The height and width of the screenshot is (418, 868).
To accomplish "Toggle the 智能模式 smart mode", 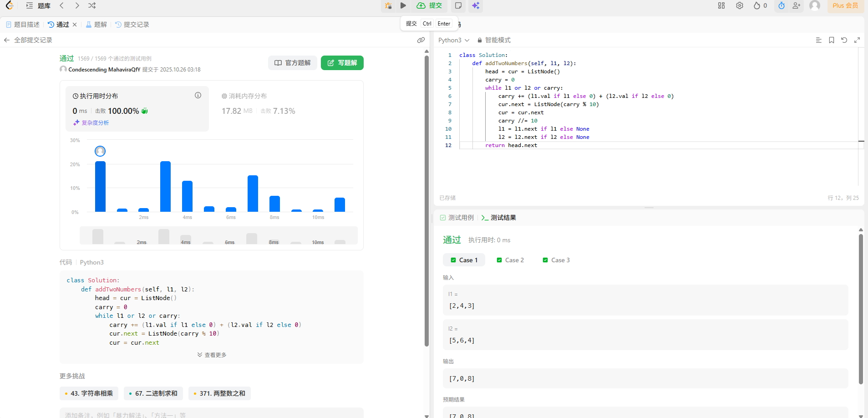I will (494, 40).
